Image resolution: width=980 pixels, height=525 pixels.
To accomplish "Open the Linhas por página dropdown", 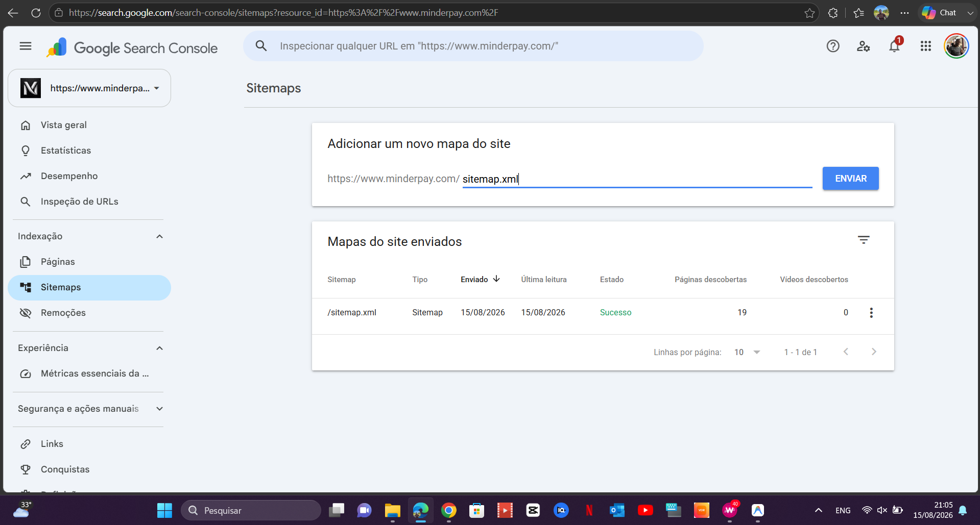I will [747, 352].
